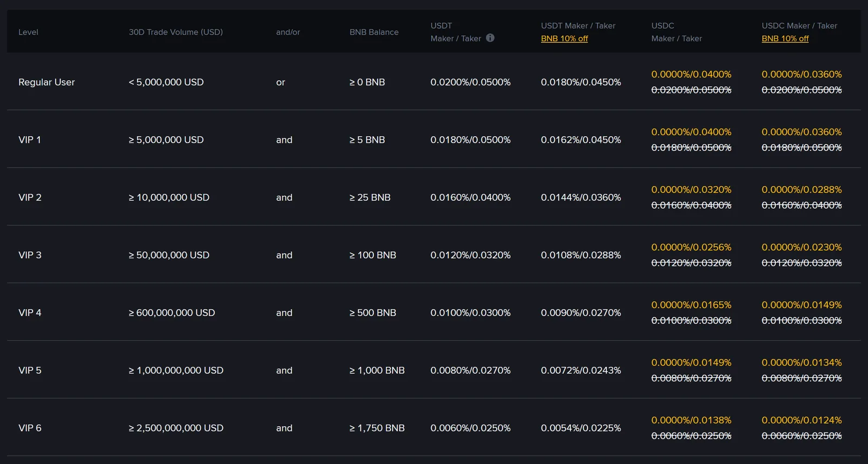Screen dimensions: 868x464
Task: Click the ≥ 50,000,000 USD volume value
Action: 169,255
